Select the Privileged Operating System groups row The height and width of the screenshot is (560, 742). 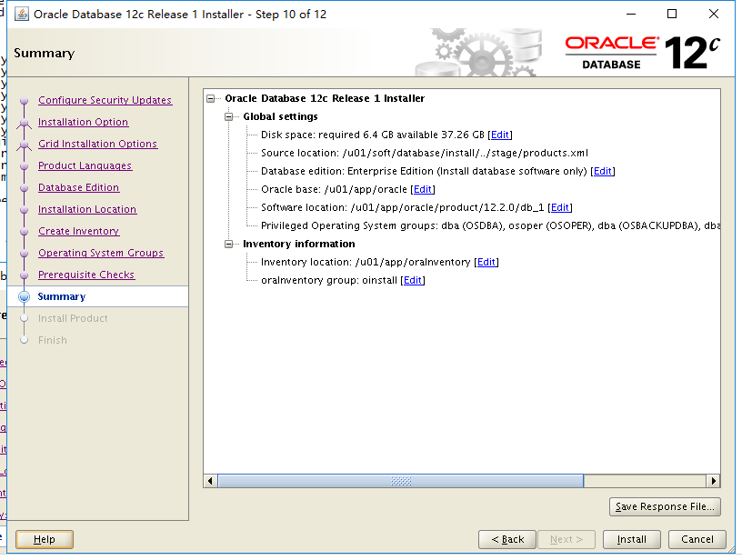[x=490, y=225]
